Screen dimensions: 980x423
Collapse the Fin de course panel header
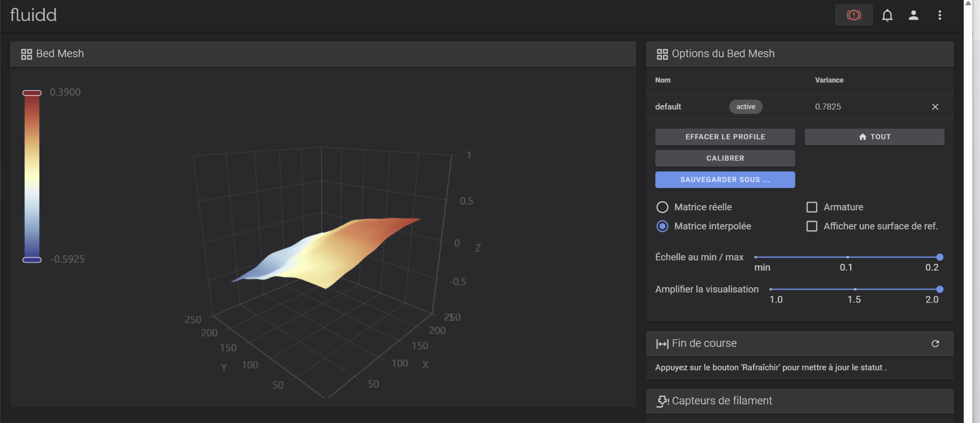[x=800, y=344]
